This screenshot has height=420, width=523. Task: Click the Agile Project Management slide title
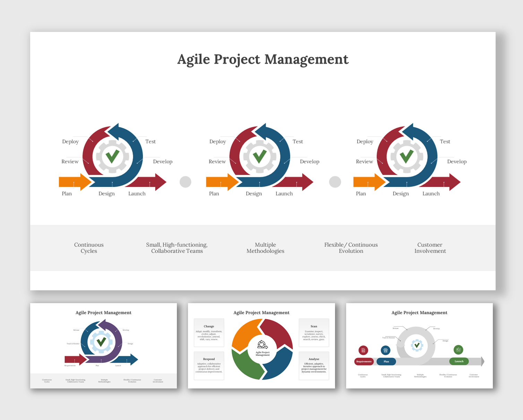click(x=263, y=59)
